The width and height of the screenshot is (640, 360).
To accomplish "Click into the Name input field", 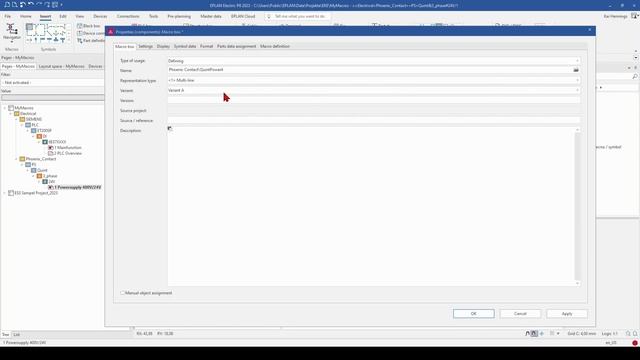I will click(x=370, y=70).
